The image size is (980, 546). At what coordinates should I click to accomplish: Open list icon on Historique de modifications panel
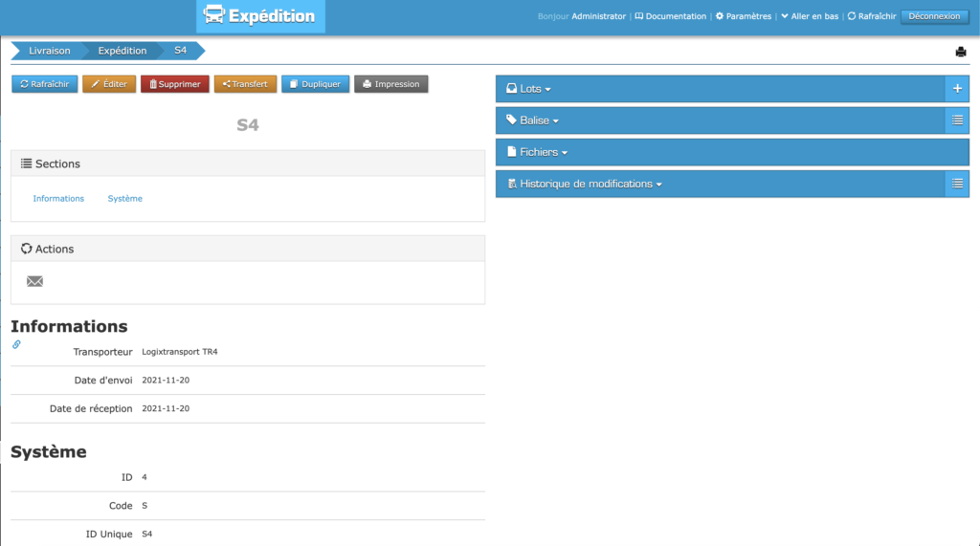(957, 184)
